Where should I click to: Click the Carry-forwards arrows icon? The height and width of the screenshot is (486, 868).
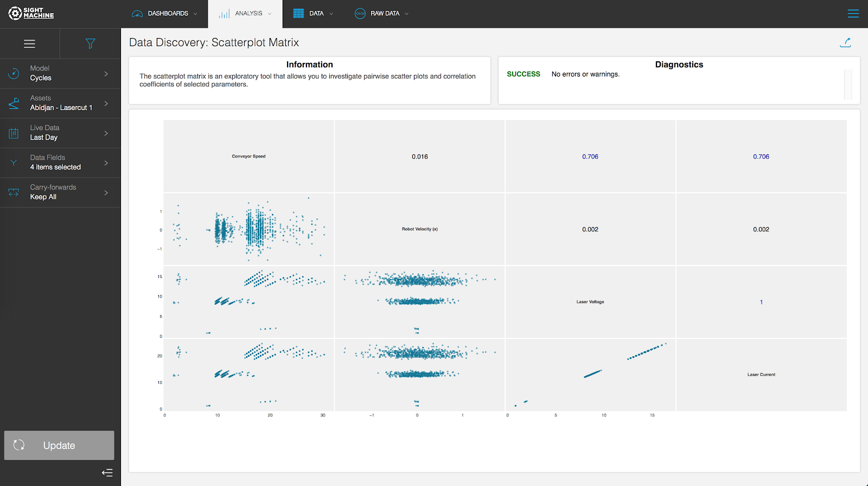[14, 193]
